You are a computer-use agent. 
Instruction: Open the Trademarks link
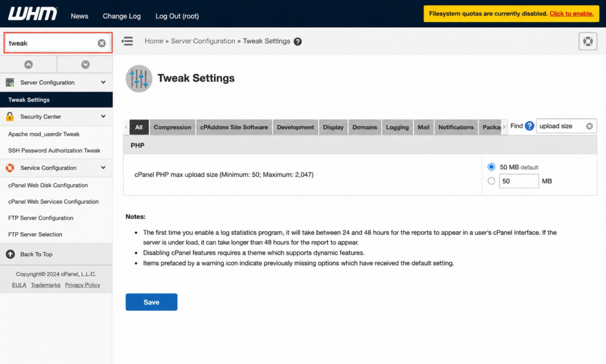pyautogui.click(x=46, y=285)
